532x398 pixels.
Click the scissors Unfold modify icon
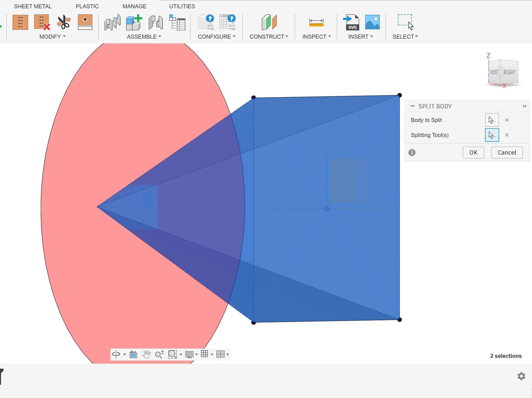pos(64,22)
